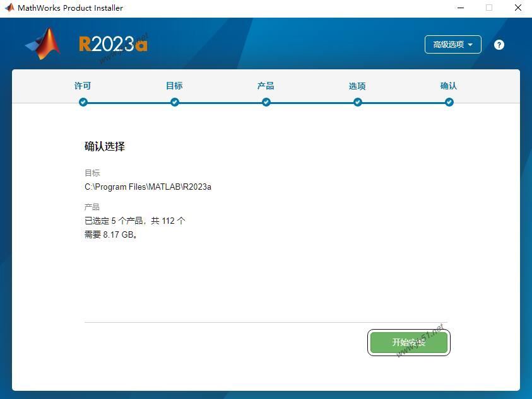Viewport: 532px width, 399px height.
Task: Click checkmark circle under 目标
Action: 175,102
